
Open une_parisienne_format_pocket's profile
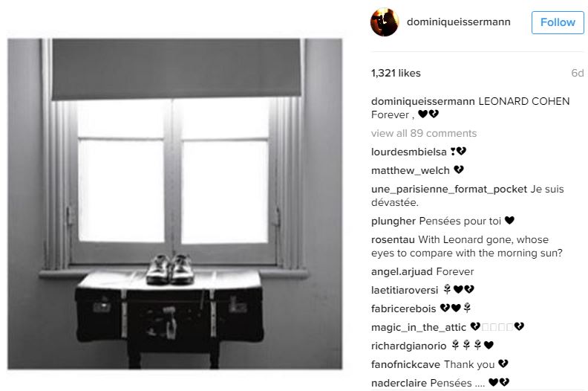(449, 189)
